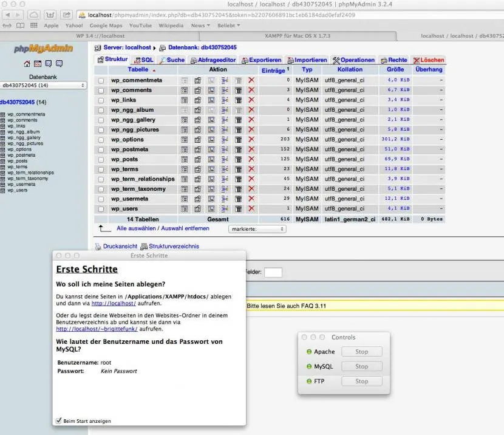
Task: Empty icon for wp_postmeta table
Action: coord(238,149)
